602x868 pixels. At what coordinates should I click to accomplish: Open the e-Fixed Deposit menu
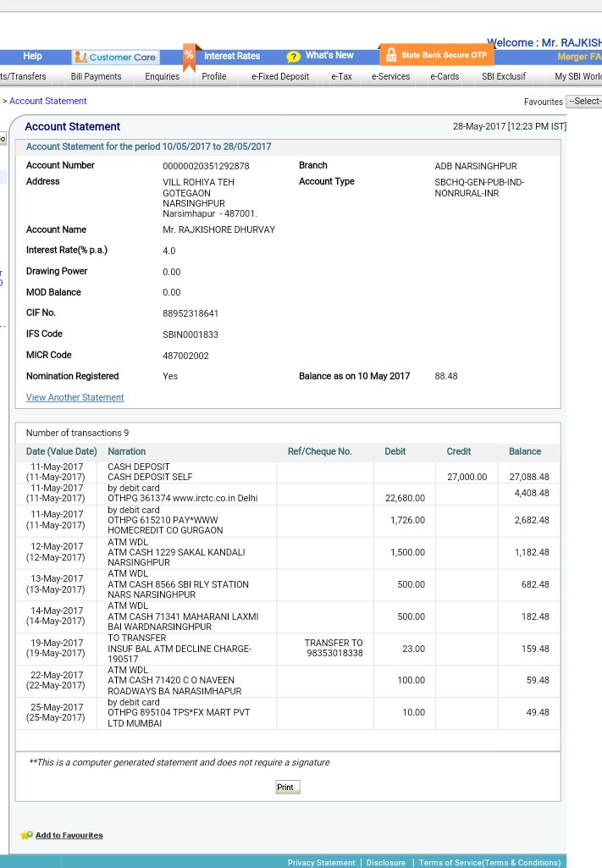(x=280, y=76)
